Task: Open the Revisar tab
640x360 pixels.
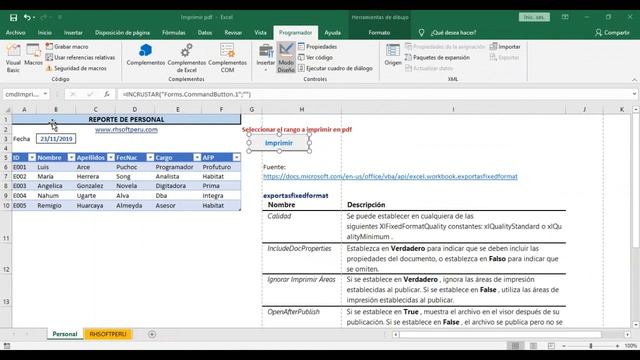Action: point(233,32)
